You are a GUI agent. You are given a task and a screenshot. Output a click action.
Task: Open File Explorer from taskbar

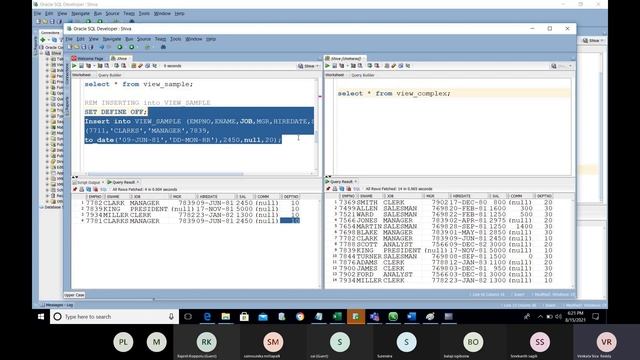point(226,317)
